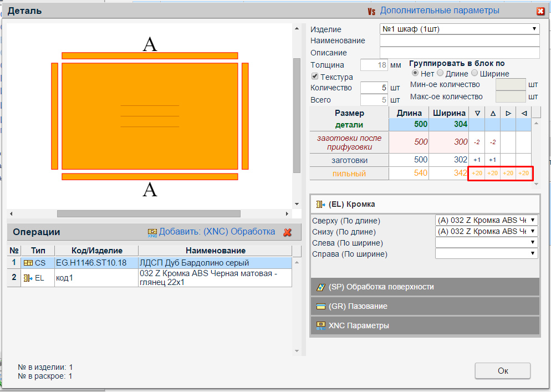Click the preview vertical scrollbar thumb

(x=297, y=116)
